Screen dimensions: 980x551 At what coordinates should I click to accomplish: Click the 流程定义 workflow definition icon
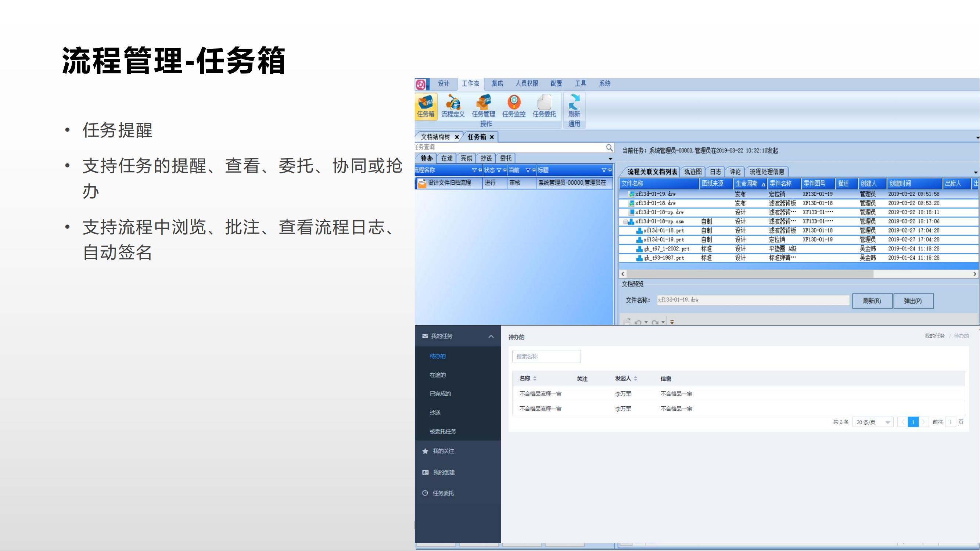453,106
